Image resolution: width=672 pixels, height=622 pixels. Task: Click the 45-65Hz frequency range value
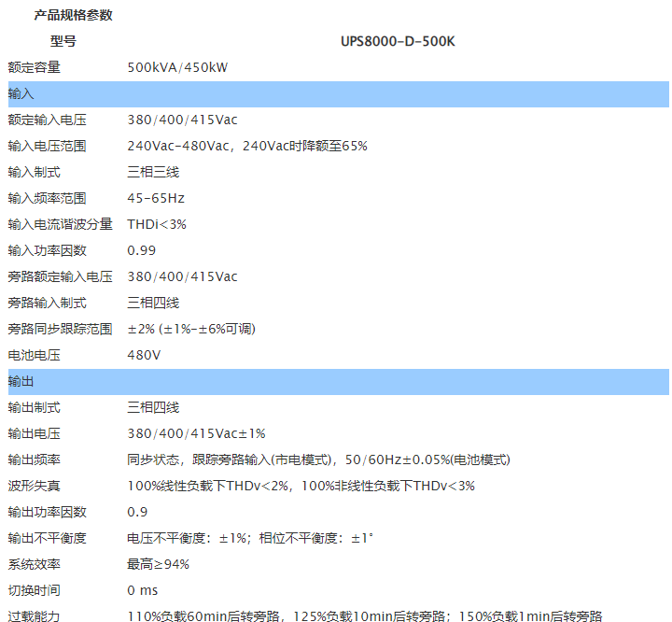point(156,198)
